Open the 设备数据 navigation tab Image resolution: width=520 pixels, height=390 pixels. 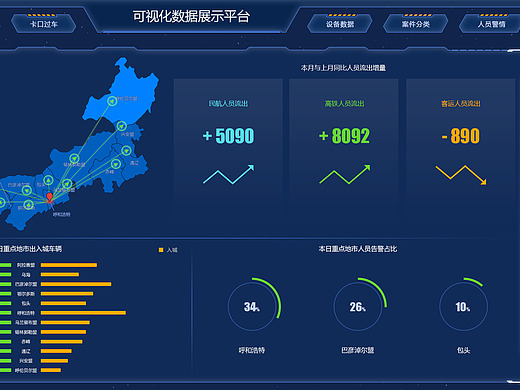340,24
